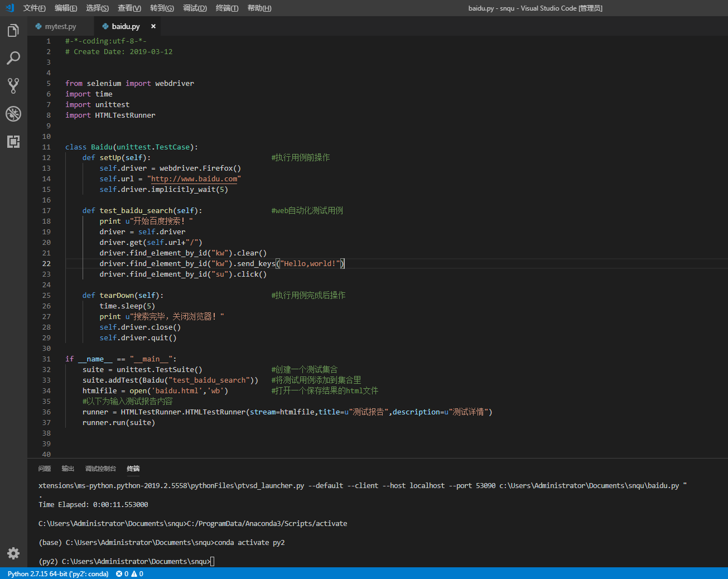Select Python 2.7.15 interpreter in status bar
This screenshot has width=728, height=579.
tap(58, 574)
